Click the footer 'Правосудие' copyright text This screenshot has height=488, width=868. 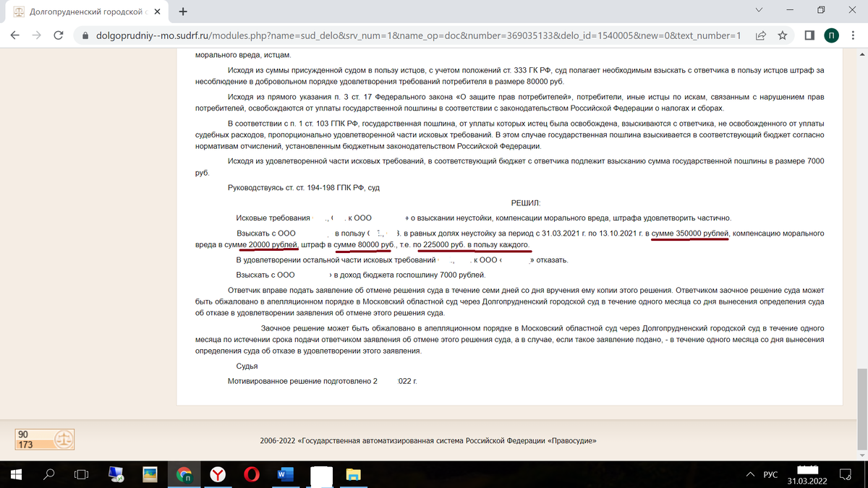428,441
